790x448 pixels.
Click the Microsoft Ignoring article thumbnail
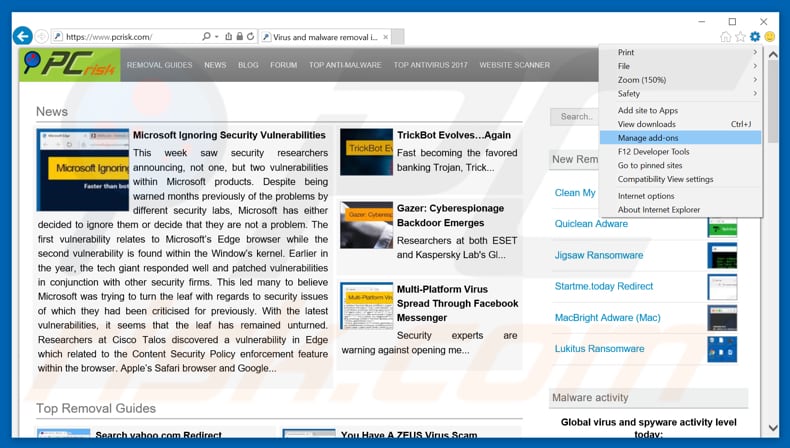83,170
